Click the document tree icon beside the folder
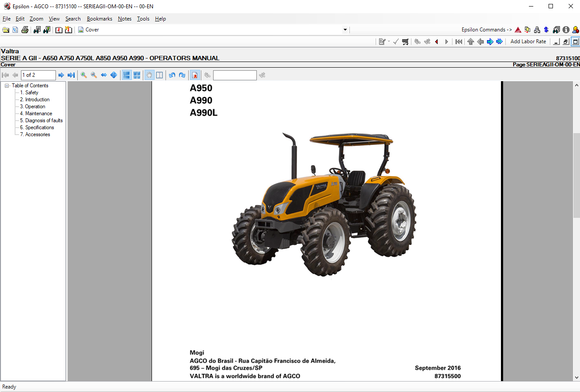The image size is (580, 392). pyautogui.click(x=15, y=30)
